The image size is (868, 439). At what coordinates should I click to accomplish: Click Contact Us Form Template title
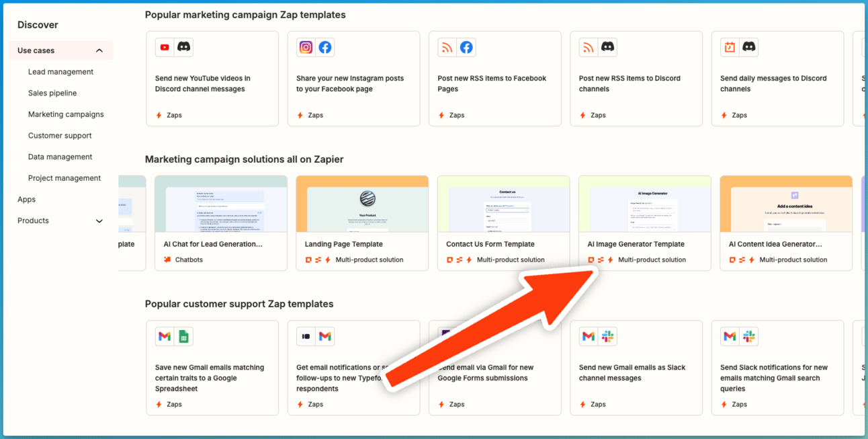point(490,245)
